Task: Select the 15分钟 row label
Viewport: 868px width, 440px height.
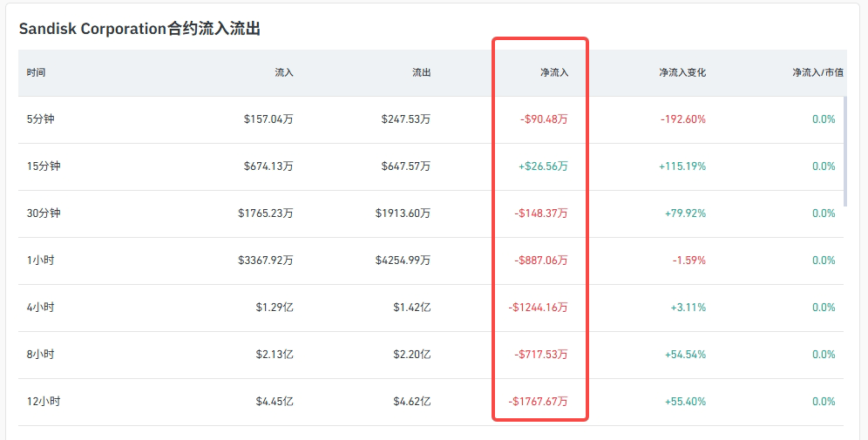Action: tap(44, 166)
